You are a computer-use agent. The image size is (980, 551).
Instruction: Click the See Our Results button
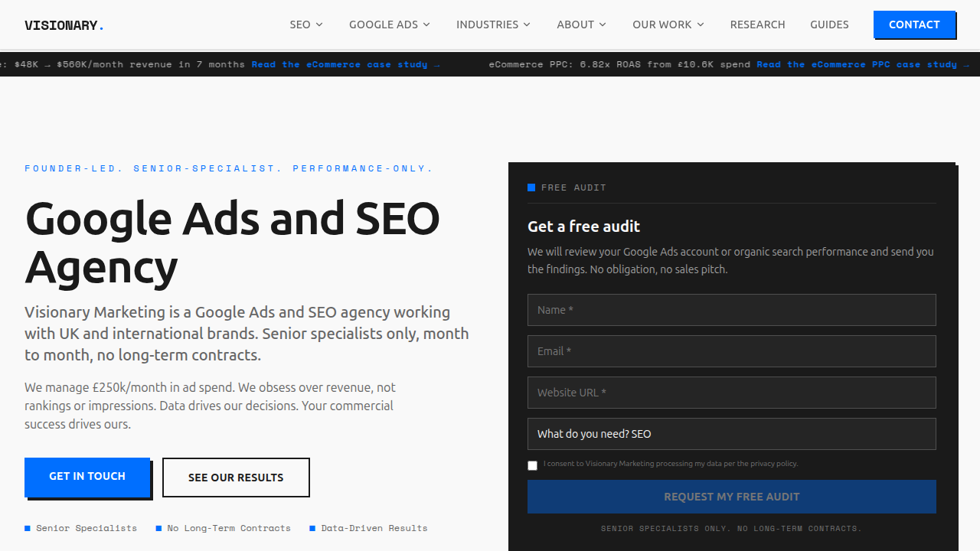tap(236, 478)
